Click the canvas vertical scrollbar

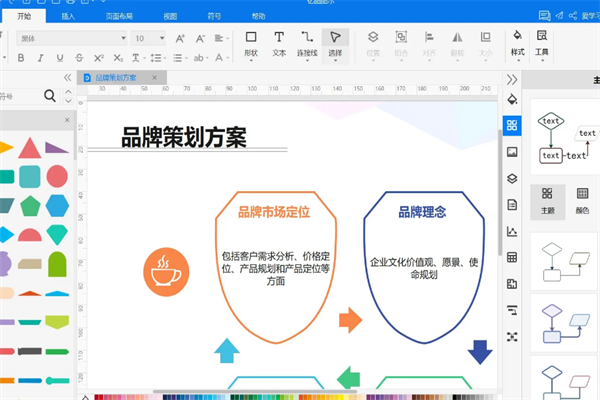click(500, 193)
